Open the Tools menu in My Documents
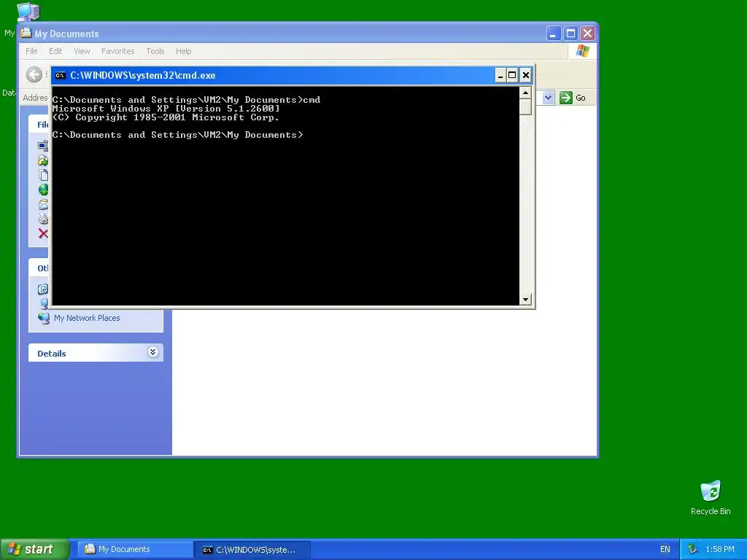 click(155, 51)
